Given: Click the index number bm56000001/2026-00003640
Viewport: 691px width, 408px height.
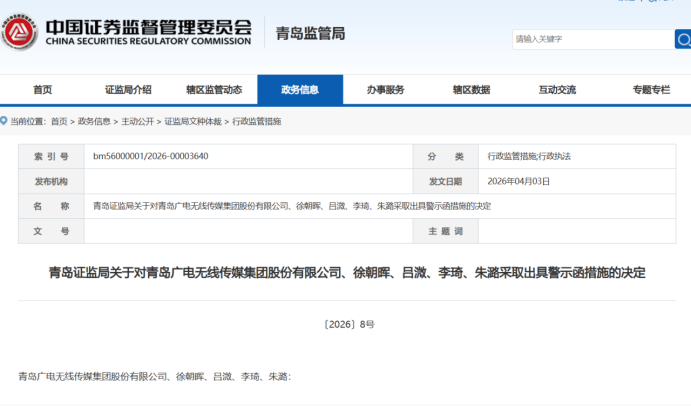Looking at the screenshot, I should pos(150,157).
